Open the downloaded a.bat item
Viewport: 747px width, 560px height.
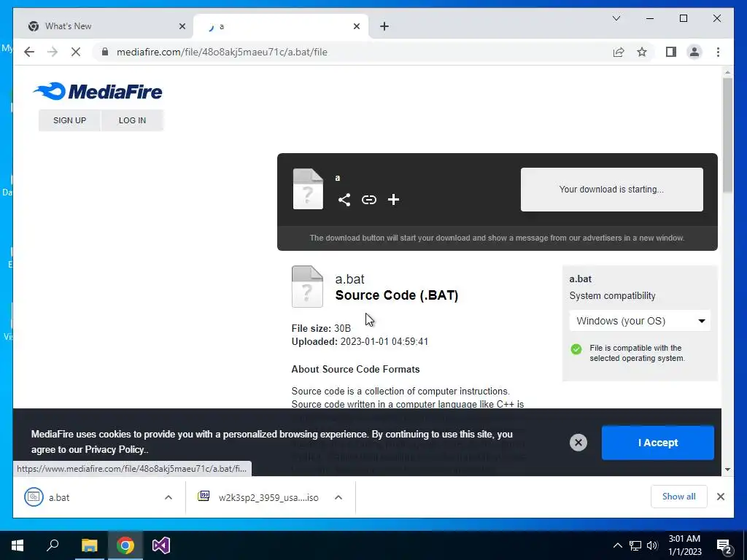pos(86,497)
